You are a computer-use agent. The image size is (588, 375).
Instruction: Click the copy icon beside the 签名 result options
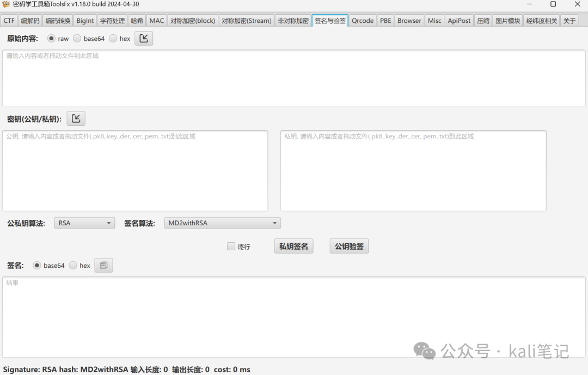click(103, 265)
